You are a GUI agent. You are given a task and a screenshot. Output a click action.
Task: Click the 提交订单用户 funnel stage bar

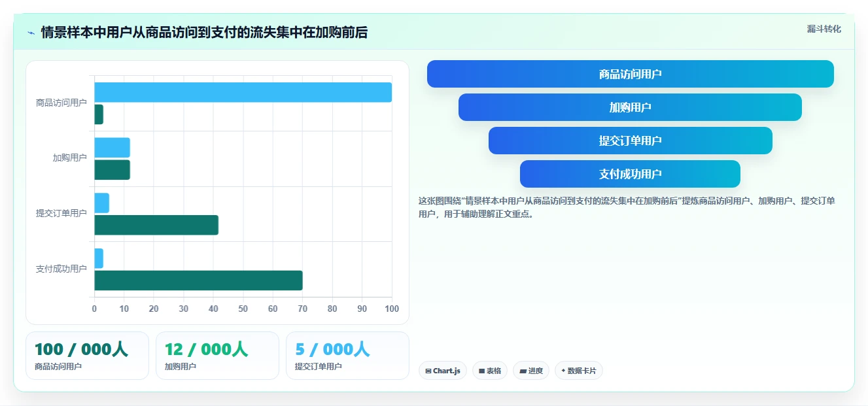(x=631, y=141)
